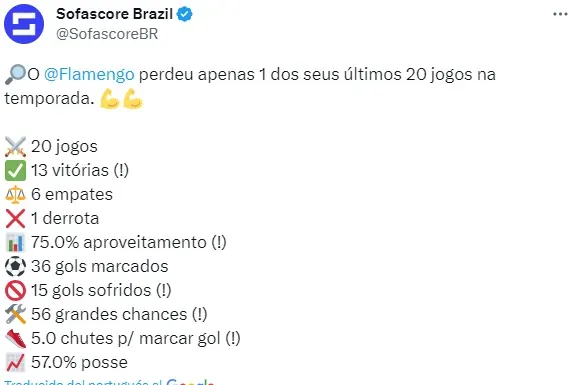Open the Sofascore Brazil profile avatar
The width and height of the screenshot is (585, 385).
click(24, 24)
